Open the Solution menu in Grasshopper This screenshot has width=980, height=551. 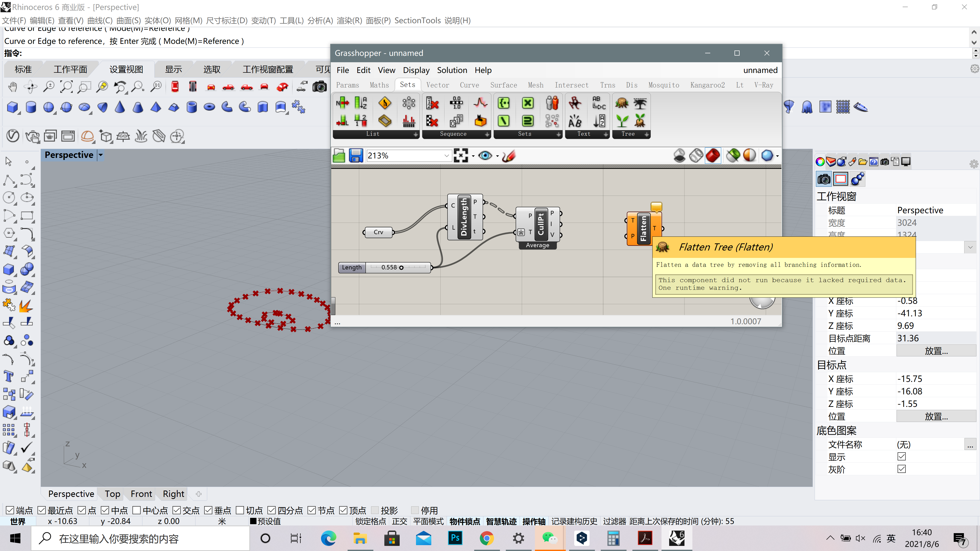452,70
